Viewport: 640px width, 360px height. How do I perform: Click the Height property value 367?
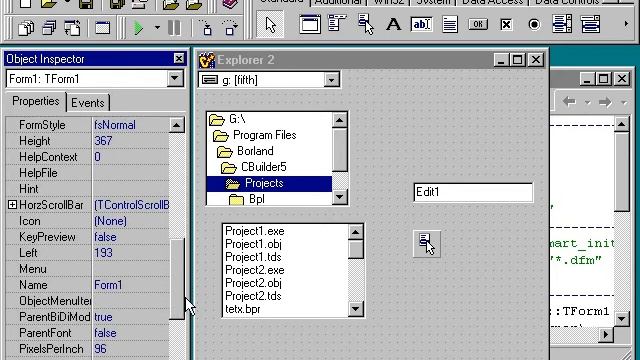131,141
